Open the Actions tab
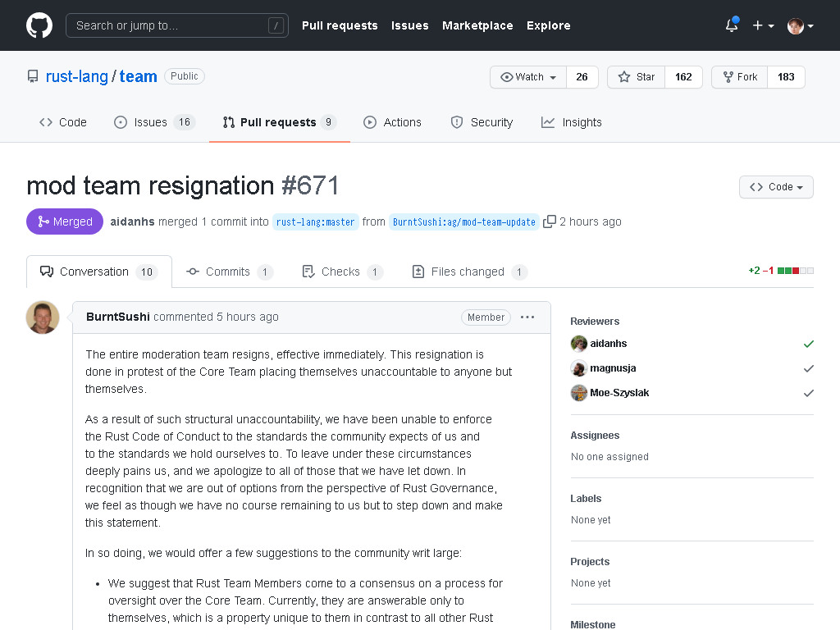This screenshot has width=840, height=630. pos(392,122)
